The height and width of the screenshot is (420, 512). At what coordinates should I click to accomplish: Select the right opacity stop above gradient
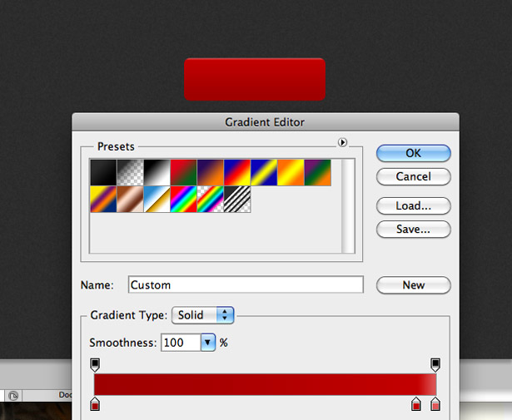(435, 365)
